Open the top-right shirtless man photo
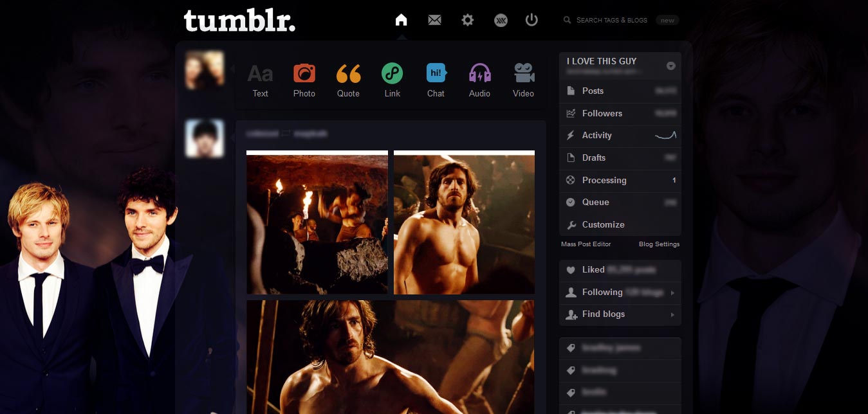The image size is (868, 414). point(464,222)
